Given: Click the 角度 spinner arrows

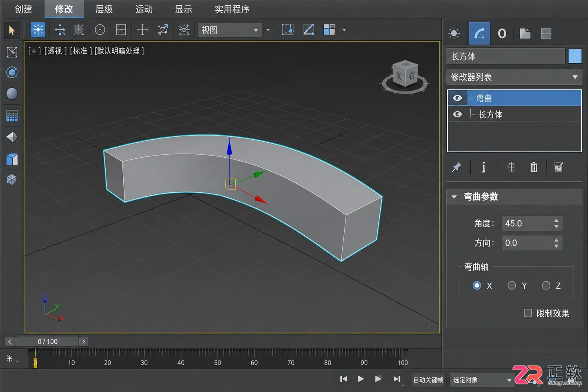Looking at the screenshot, I should click(556, 223).
